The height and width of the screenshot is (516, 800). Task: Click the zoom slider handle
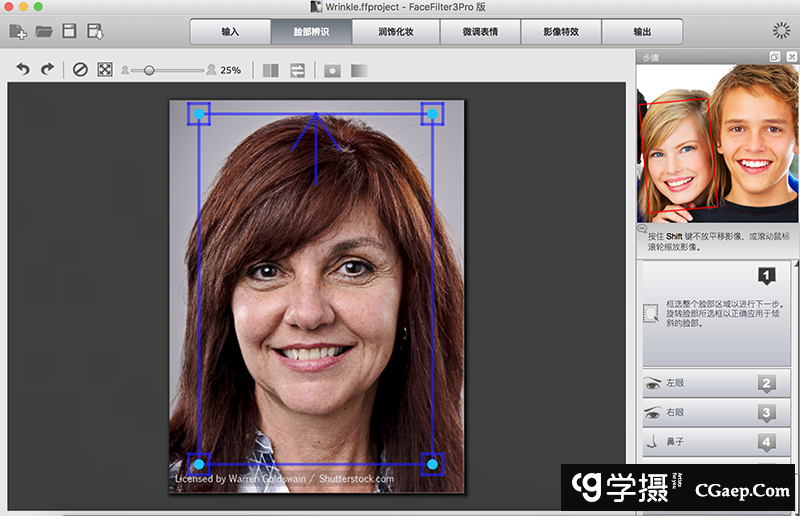coord(149,70)
